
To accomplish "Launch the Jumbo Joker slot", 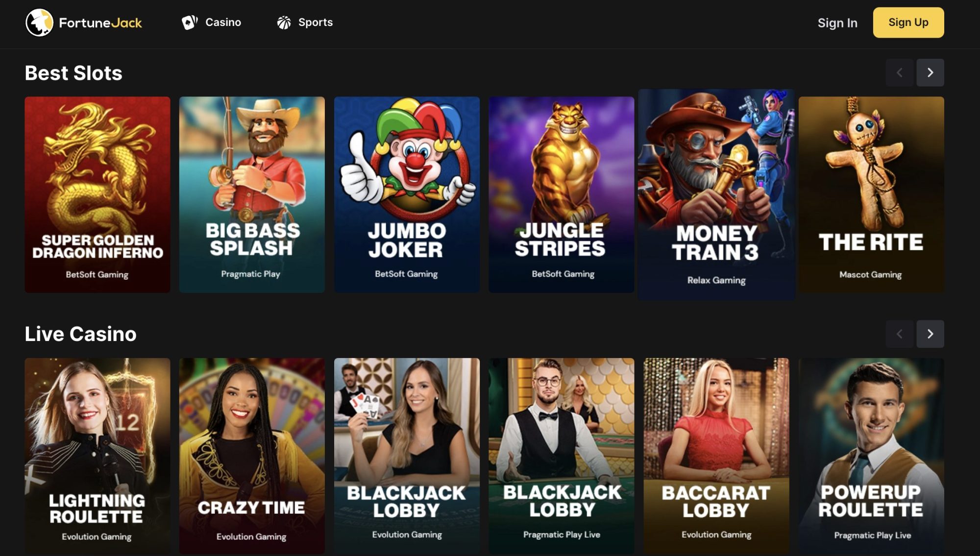I will pyautogui.click(x=407, y=194).
